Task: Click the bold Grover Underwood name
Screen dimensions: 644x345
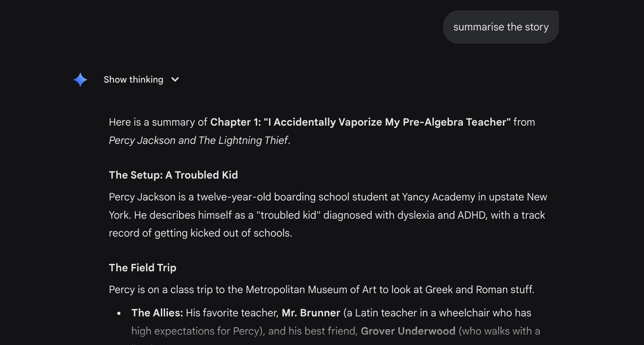Action: (408, 331)
